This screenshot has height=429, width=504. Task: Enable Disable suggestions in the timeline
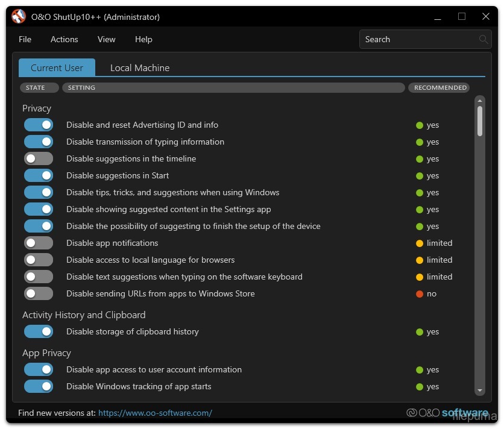point(39,159)
